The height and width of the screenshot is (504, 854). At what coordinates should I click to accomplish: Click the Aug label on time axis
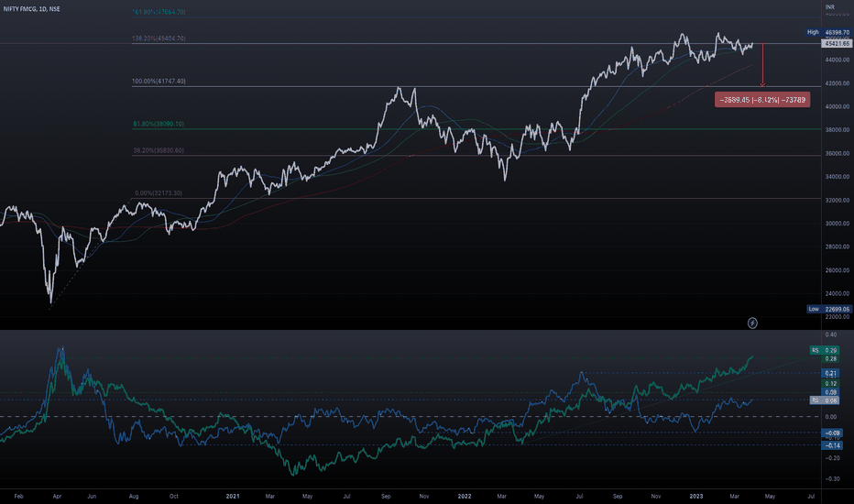coord(134,497)
